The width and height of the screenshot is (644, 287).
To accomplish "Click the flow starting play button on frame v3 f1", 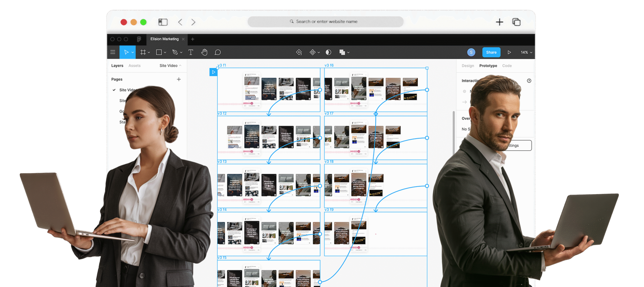I will pyautogui.click(x=214, y=72).
